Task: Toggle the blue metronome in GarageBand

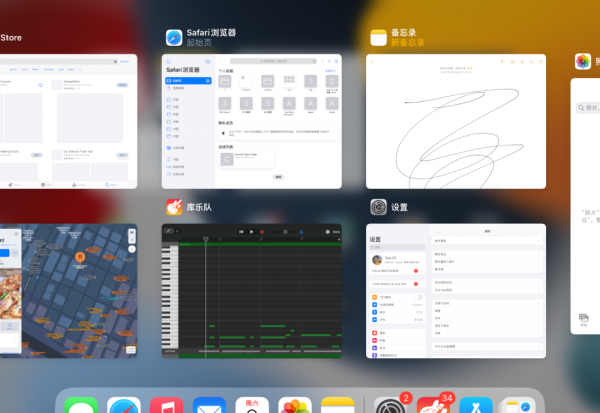Action: point(301,232)
